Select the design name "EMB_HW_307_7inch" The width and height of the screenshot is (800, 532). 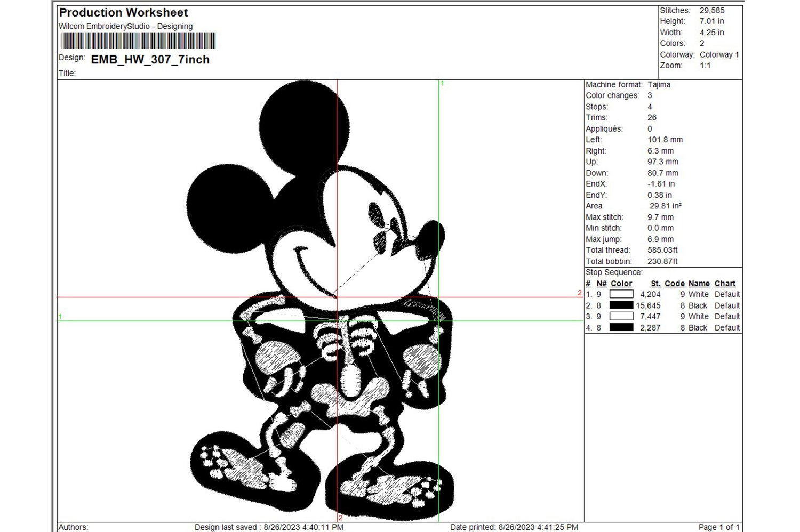click(150, 60)
